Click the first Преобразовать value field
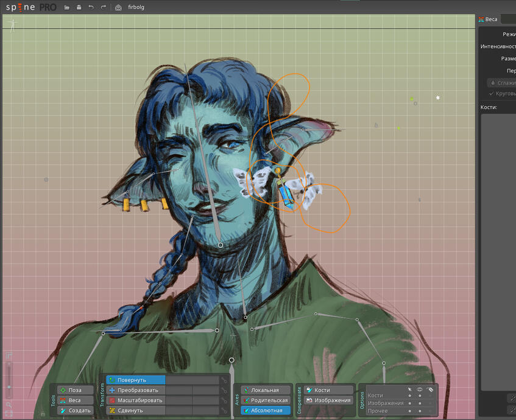The image size is (516, 420). click(178, 390)
